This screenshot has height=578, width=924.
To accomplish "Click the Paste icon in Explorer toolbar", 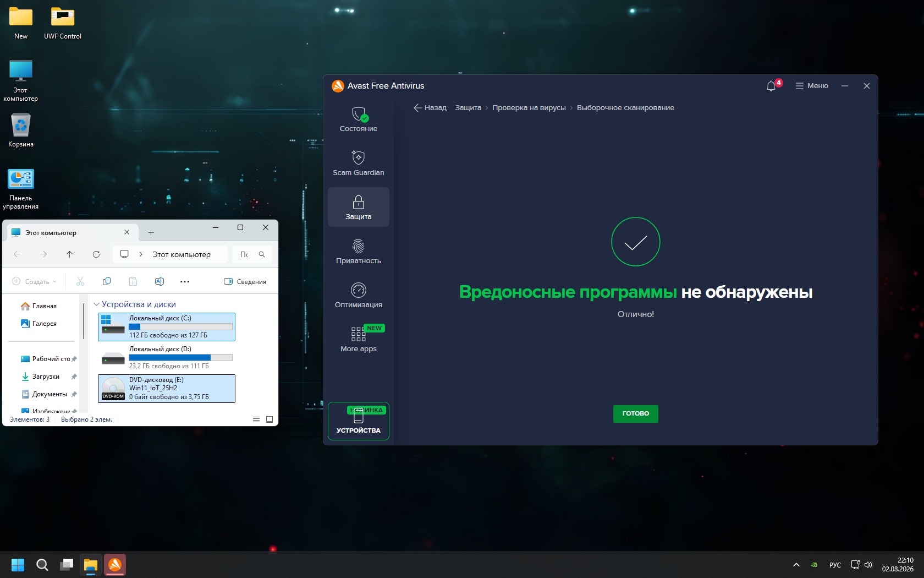I will pyautogui.click(x=133, y=281).
